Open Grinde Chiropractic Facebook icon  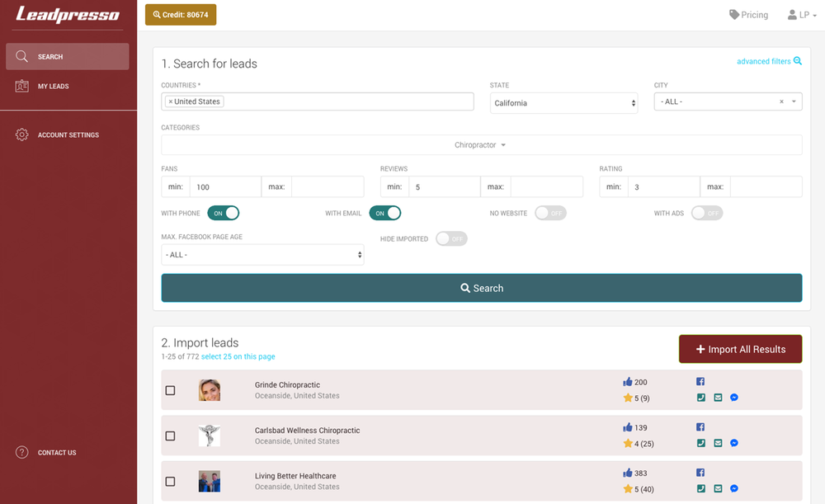click(700, 381)
